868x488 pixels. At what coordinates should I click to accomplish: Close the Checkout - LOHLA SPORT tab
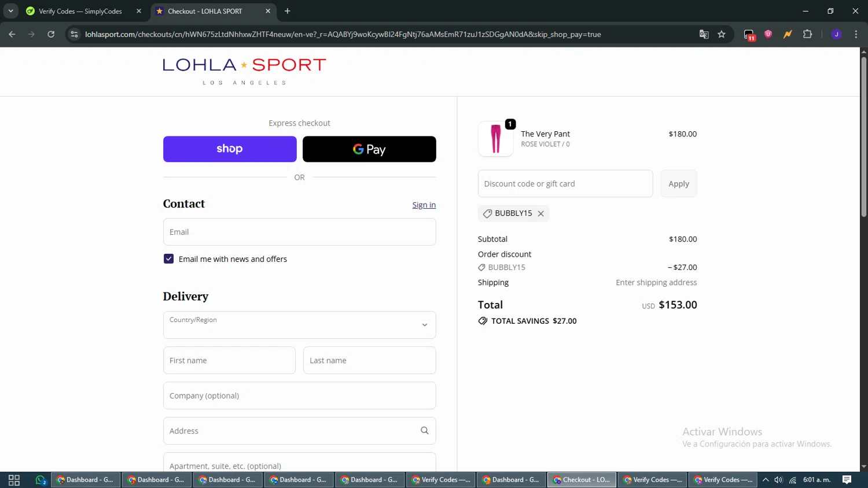pos(268,11)
